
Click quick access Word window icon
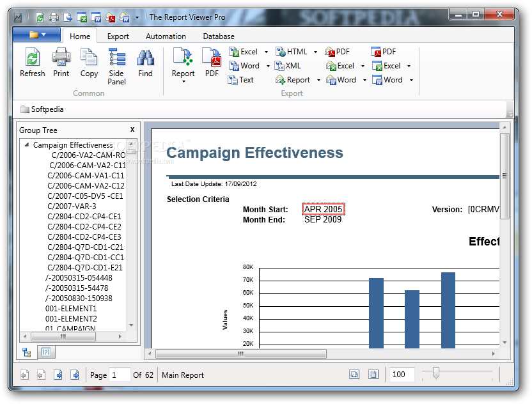click(96, 17)
